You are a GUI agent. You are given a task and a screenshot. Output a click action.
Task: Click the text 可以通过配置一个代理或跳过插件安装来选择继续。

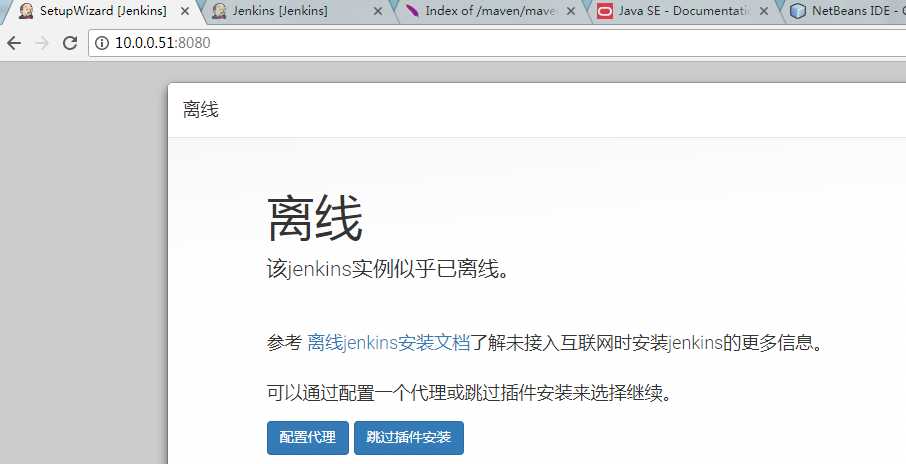coord(469,394)
